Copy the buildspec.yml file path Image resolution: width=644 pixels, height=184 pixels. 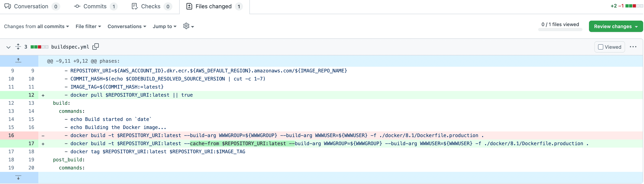[x=96, y=47]
